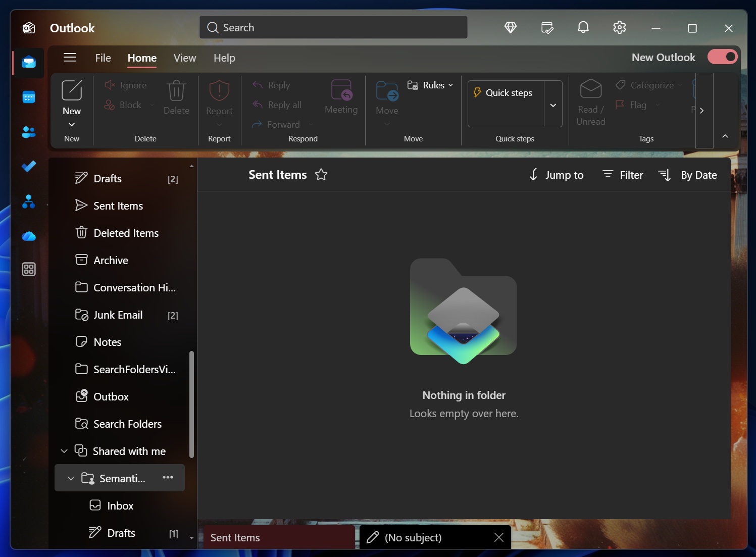Switch to the Home tab
Screen dimensions: 756x557
142,58
